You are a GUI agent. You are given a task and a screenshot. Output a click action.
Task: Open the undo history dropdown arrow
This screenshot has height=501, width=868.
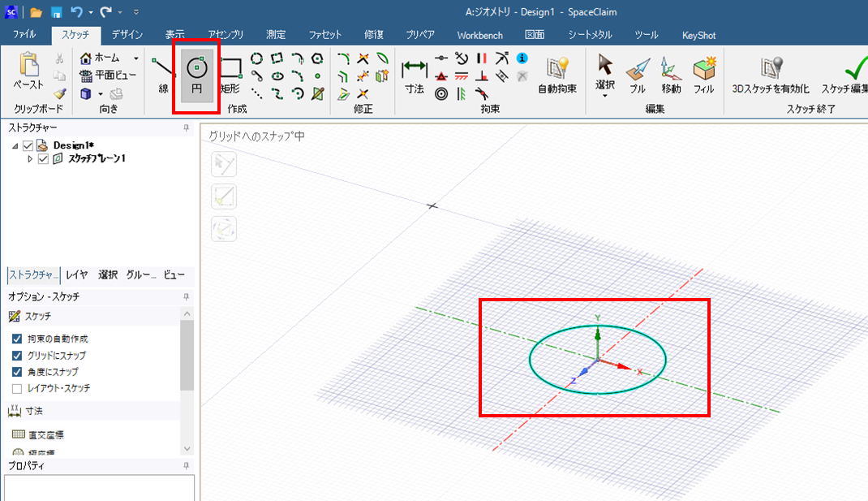tap(91, 12)
